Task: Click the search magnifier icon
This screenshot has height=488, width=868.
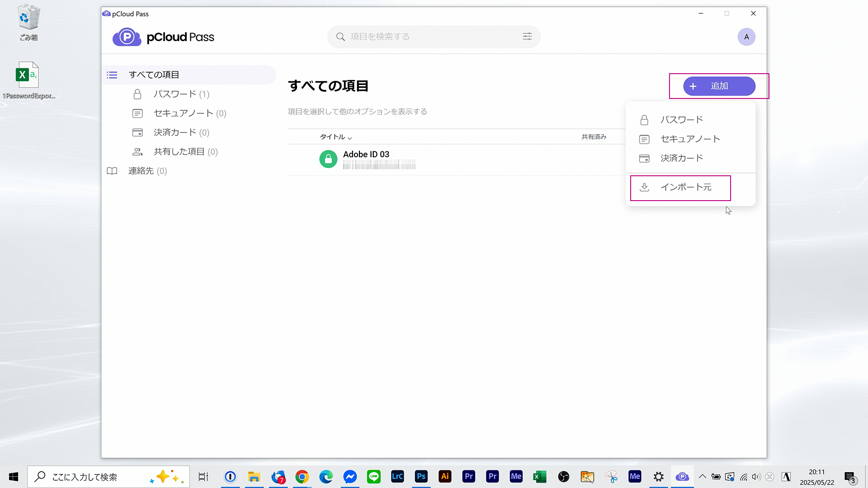Action: 340,37
